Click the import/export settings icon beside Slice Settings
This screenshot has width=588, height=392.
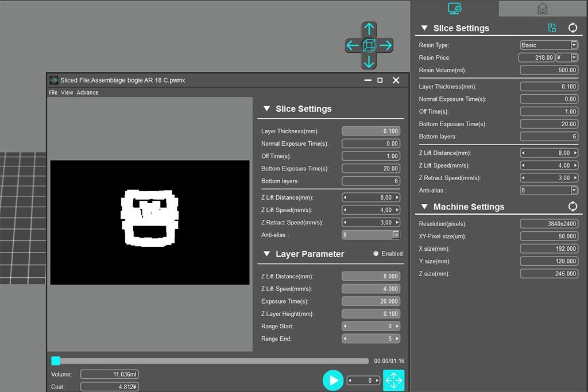click(x=552, y=28)
